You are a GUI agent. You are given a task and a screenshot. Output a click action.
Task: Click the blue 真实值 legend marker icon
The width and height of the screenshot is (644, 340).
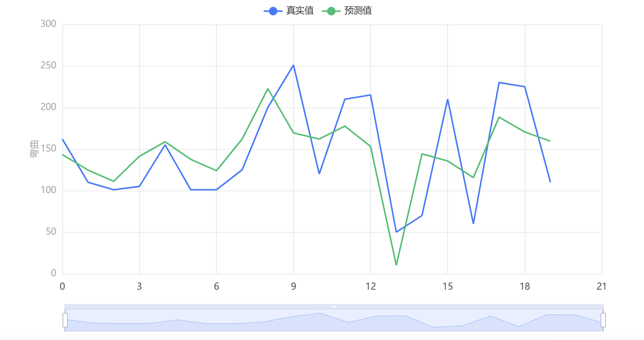pos(273,11)
